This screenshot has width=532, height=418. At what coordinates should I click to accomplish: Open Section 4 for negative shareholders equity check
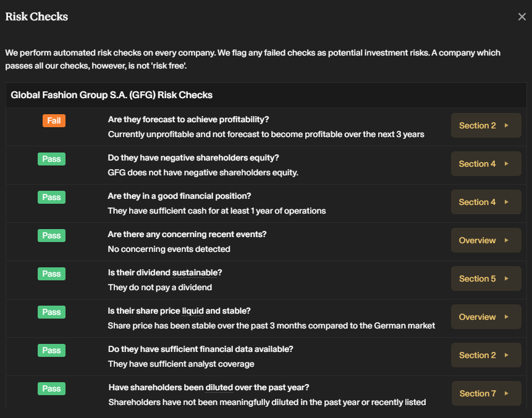pos(486,164)
